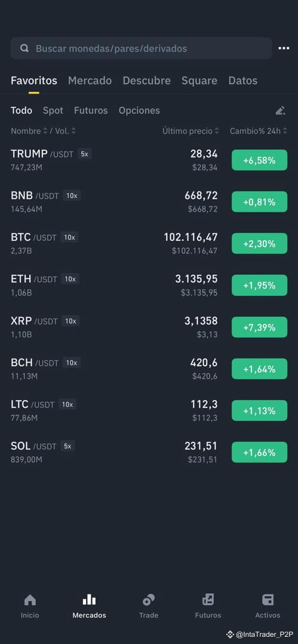298x644 pixels.
Task: Switch to the Mercado tab
Action: coord(90,80)
